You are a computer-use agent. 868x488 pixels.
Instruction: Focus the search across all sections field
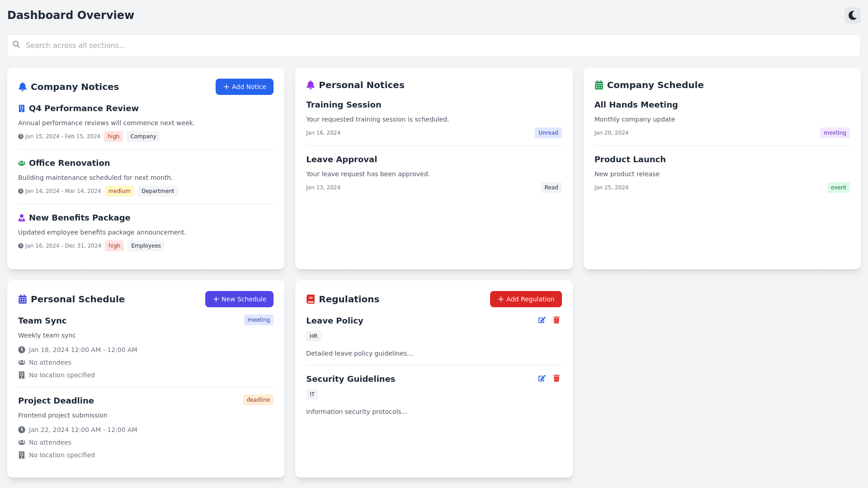(434, 46)
